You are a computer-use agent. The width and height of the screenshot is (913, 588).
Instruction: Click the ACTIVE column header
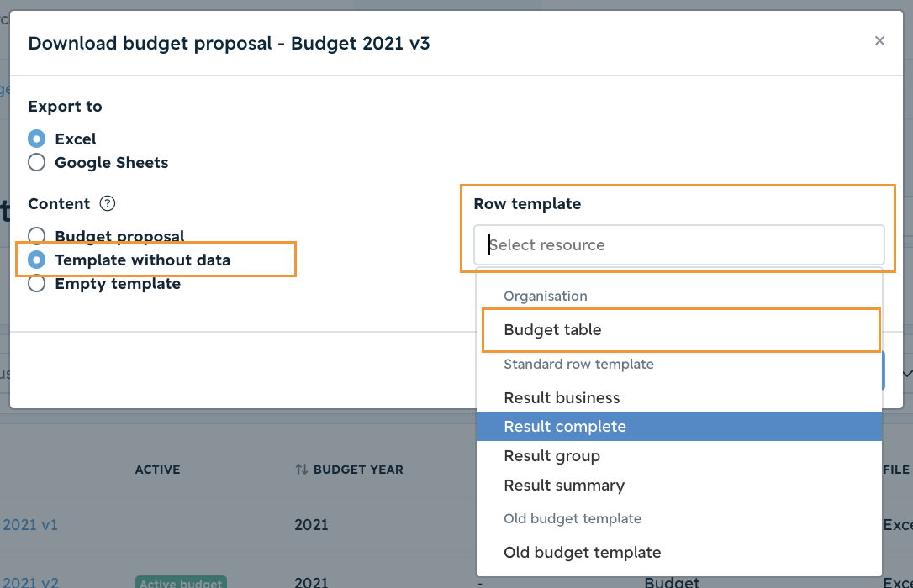(x=157, y=470)
